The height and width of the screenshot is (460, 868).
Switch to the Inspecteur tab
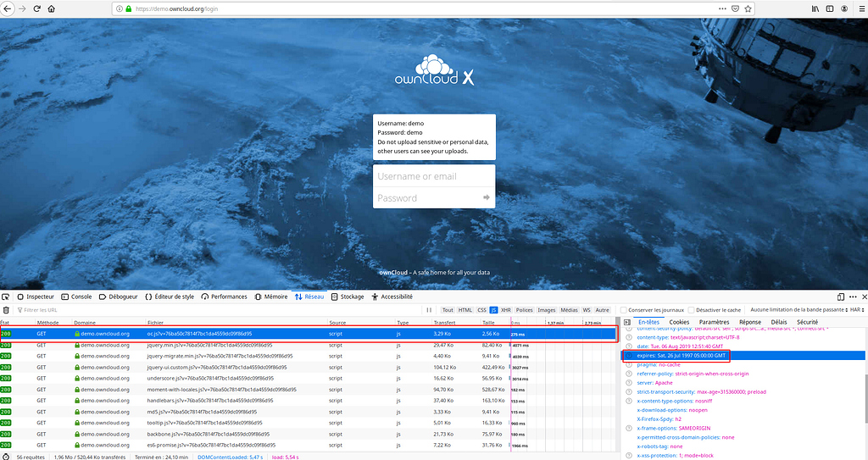(36, 297)
